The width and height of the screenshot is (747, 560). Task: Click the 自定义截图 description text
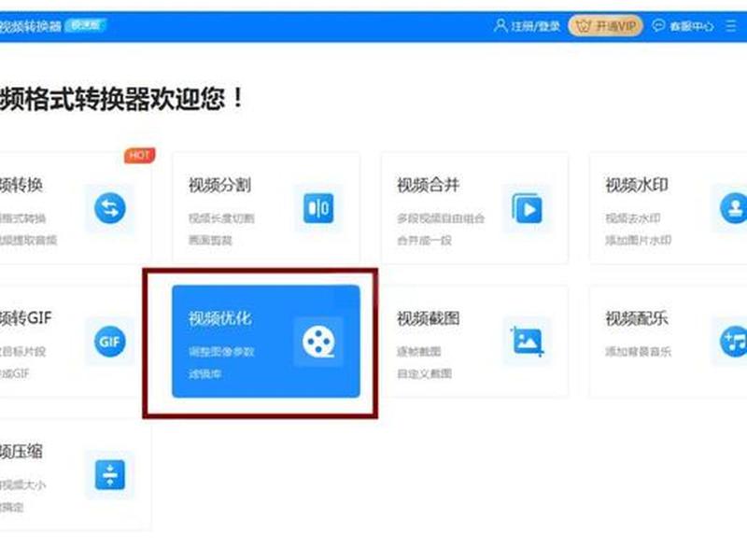425,374
